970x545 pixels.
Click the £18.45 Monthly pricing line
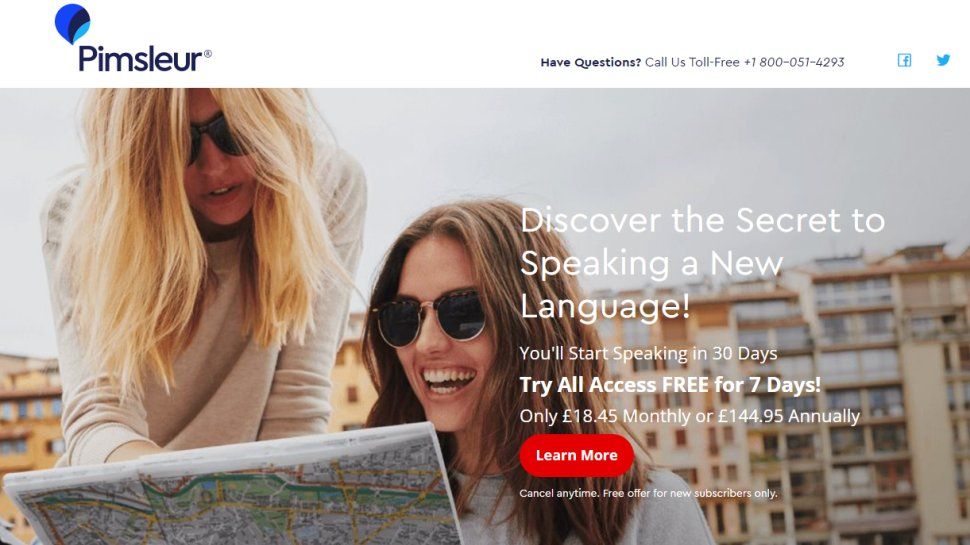[x=690, y=416]
